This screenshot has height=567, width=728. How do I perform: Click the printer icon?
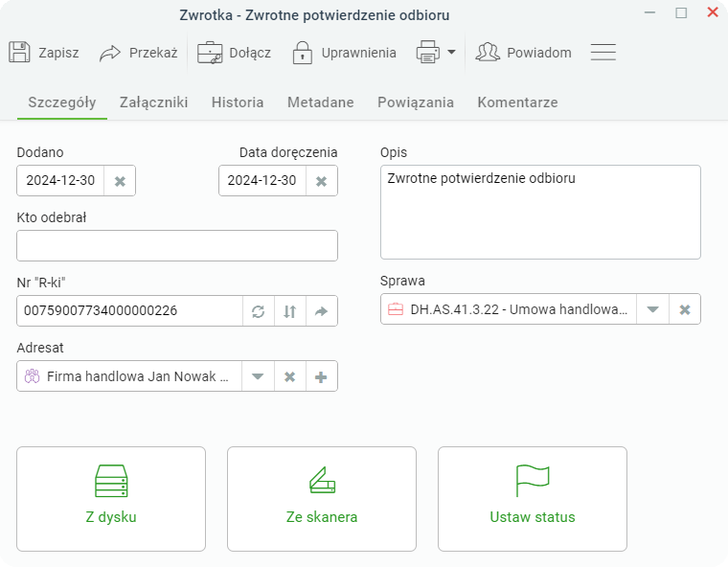click(x=427, y=52)
